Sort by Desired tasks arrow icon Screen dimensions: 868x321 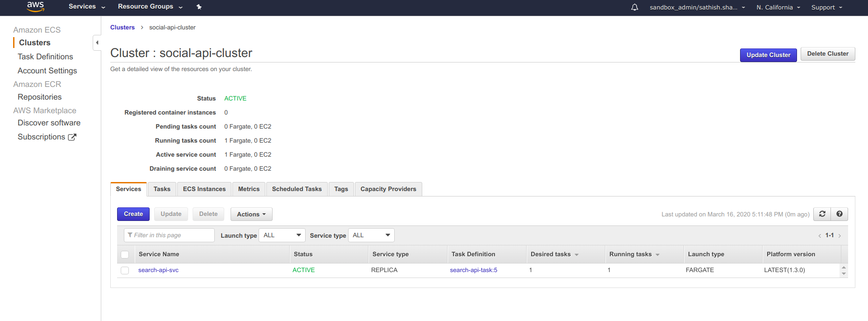tap(576, 255)
